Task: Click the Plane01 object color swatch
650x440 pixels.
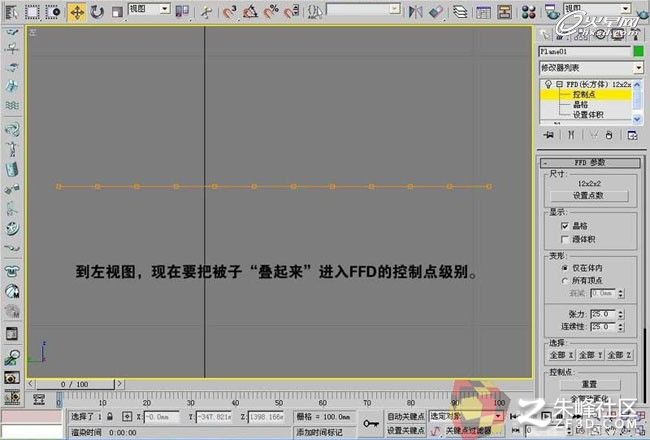Action: [638, 51]
